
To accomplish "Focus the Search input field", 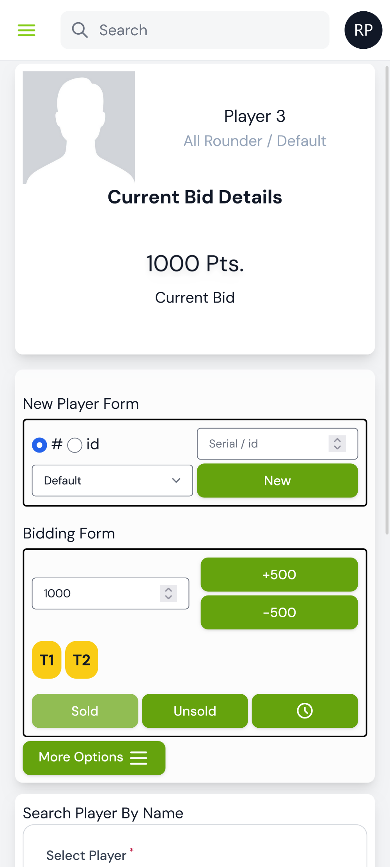I will [195, 30].
